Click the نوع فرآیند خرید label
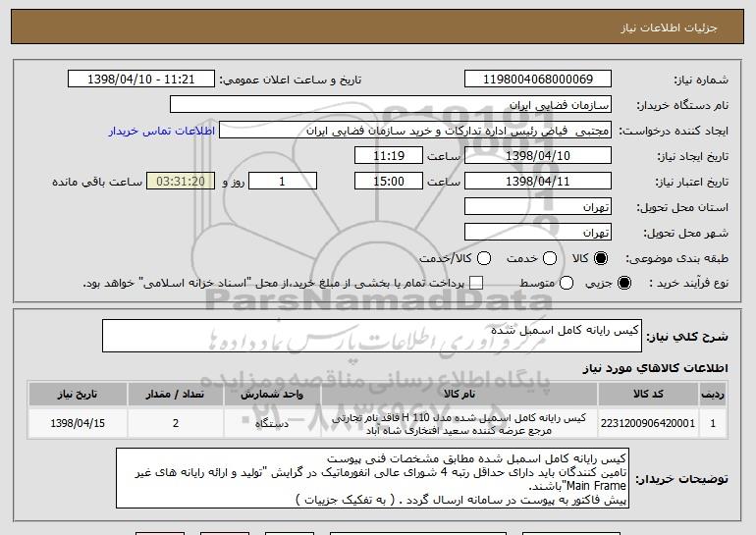Image resolution: width=756 pixels, height=535 pixels. (x=689, y=283)
